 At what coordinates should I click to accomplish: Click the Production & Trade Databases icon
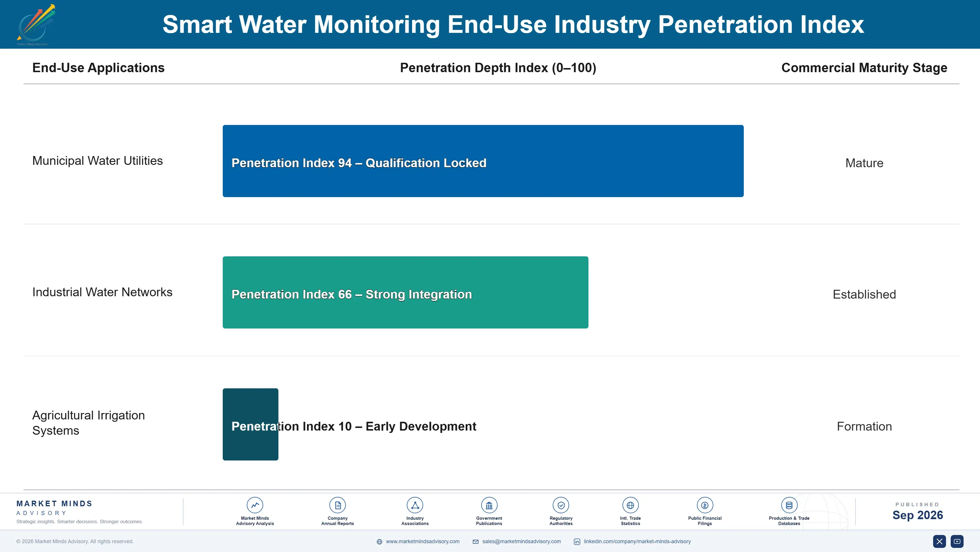789,505
